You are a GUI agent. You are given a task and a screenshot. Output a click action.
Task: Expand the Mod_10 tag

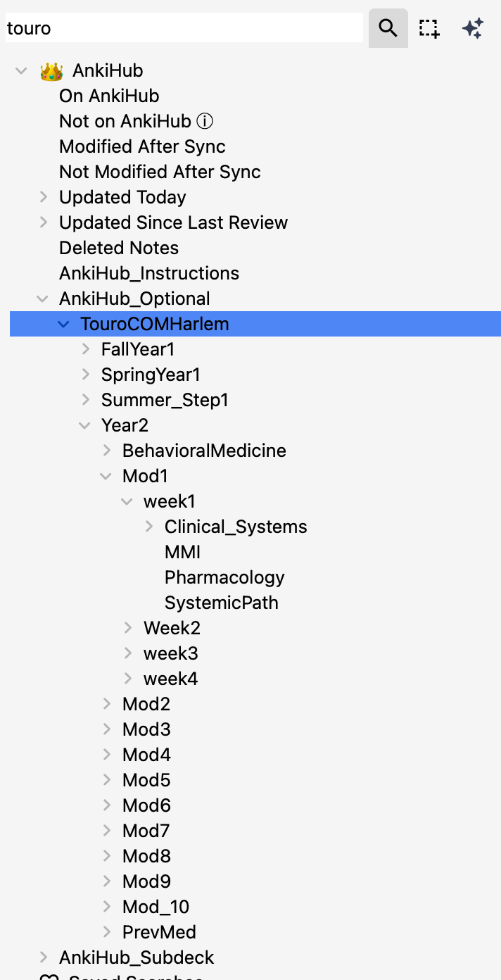[106, 907]
